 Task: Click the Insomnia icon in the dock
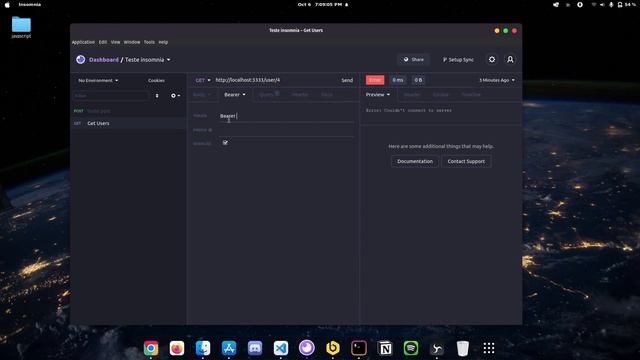[307, 348]
